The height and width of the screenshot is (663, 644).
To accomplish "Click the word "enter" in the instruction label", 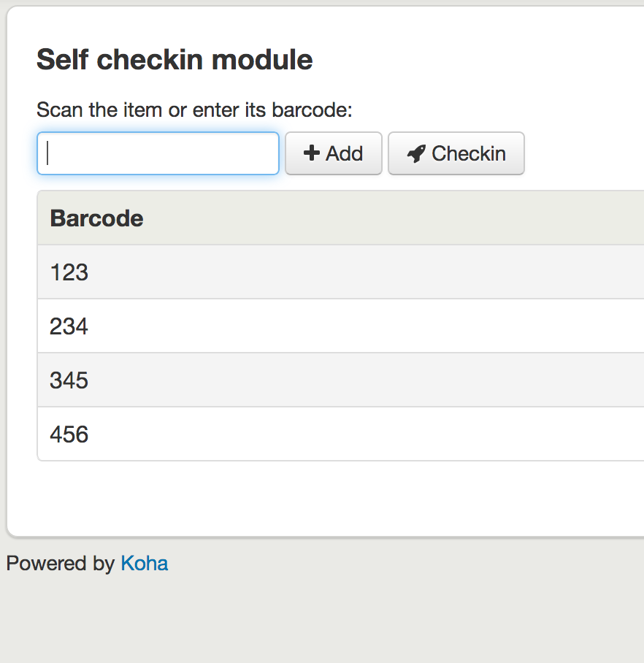I will pos(215,110).
